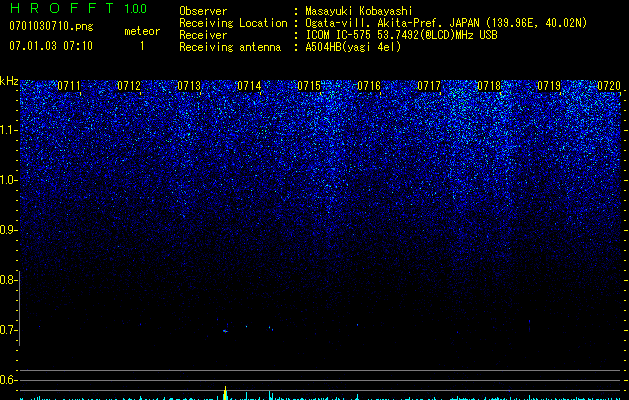Click the meteor count value 1
This screenshot has height=400, width=629.
(142, 46)
